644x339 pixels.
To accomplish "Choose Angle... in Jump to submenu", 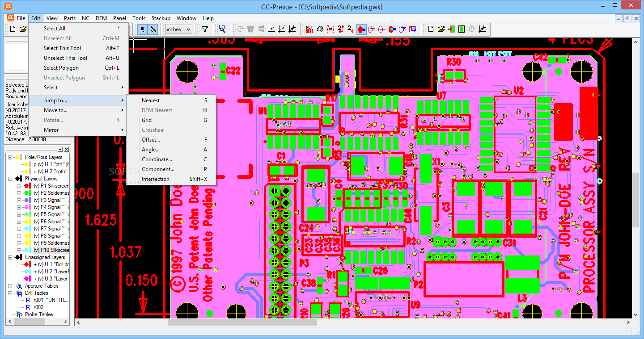I will (172, 149).
